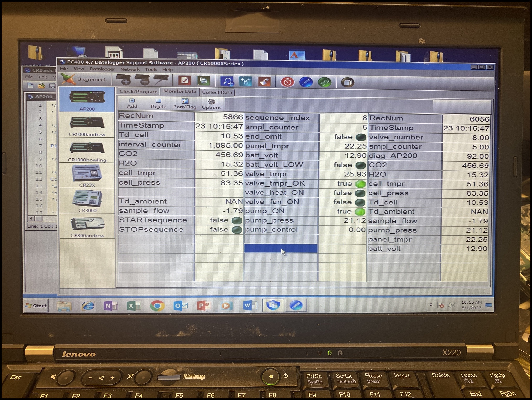
Task: Select the interval_counter label cell
Action: [x=156, y=145]
